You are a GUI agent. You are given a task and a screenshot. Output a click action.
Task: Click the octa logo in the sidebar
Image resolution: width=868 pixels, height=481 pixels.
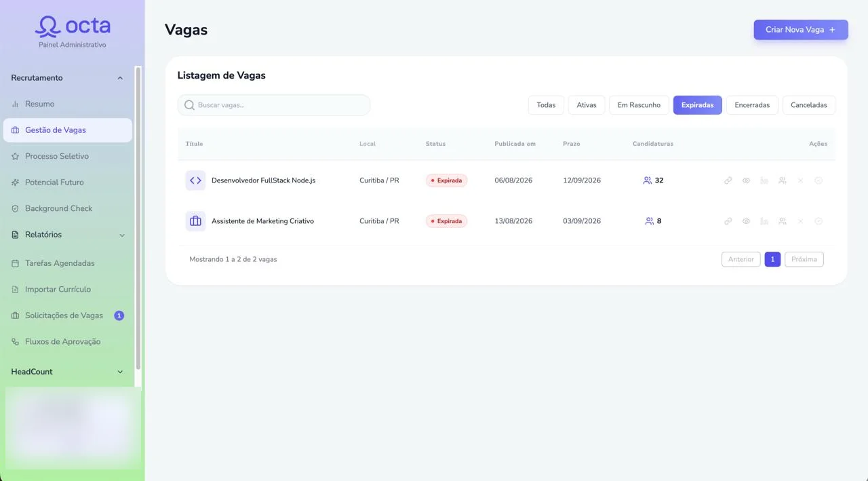[73, 26]
